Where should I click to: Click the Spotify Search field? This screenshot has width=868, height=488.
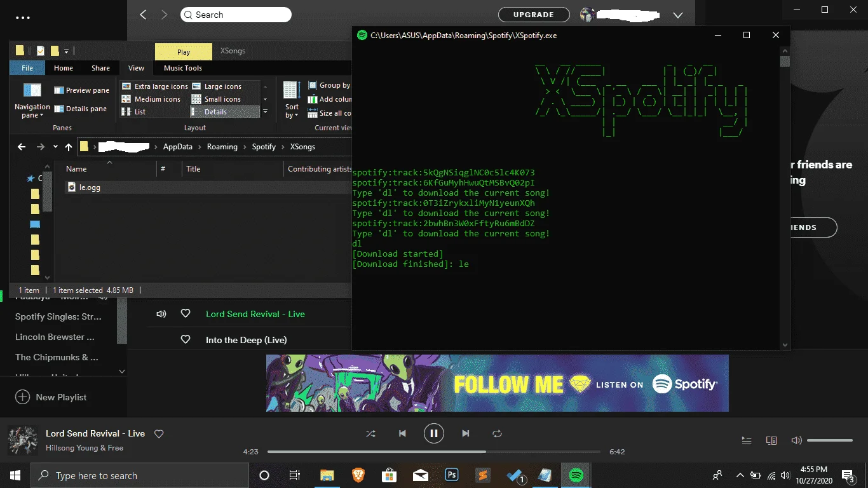(x=236, y=15)
